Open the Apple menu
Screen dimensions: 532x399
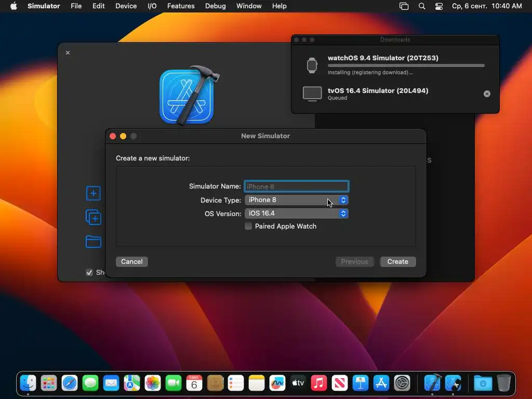pos(14,6)
